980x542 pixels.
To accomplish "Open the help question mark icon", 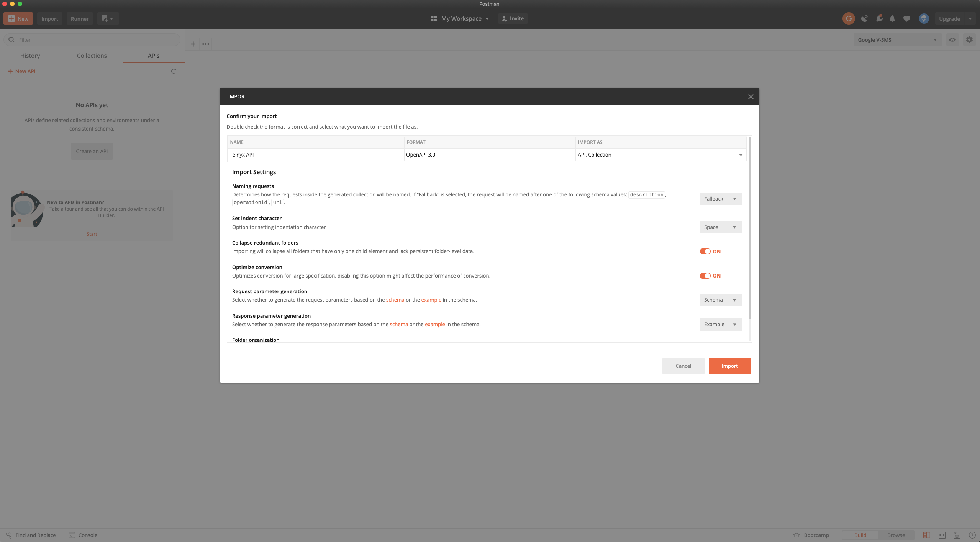I will tap(972, 535).
